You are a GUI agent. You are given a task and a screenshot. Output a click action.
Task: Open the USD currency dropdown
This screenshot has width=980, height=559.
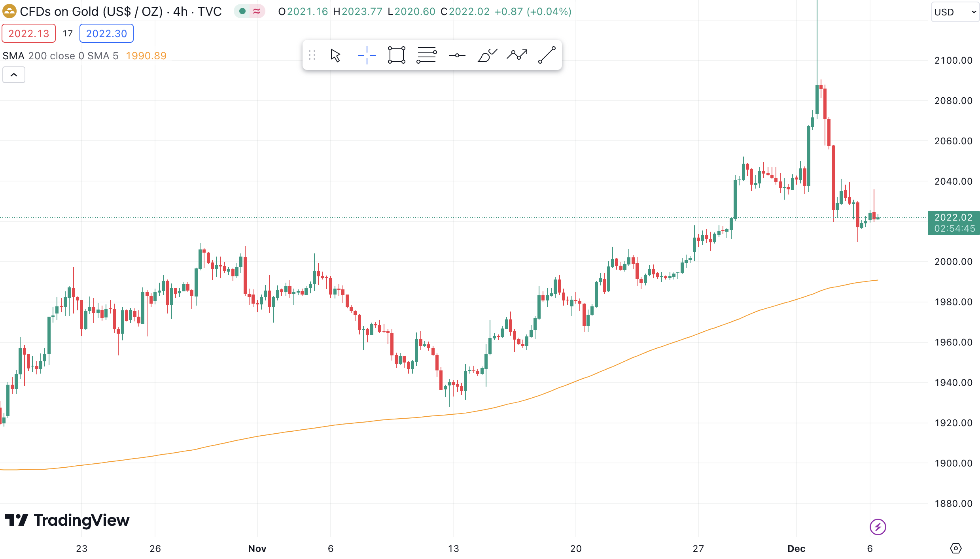pos(955,12)
